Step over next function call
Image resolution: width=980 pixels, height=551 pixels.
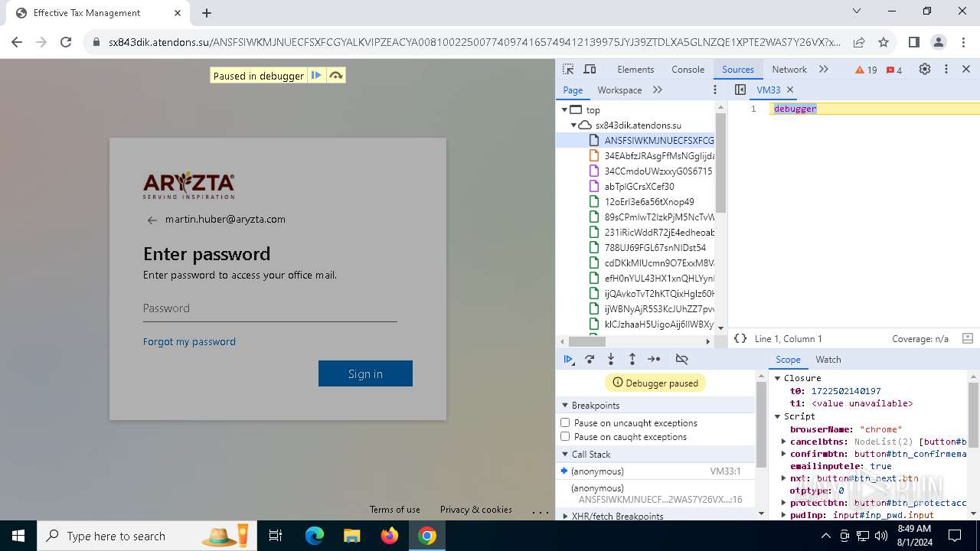tap(590, 359)
